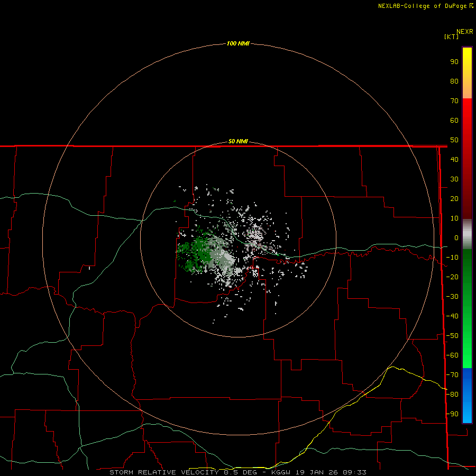Click the NEXR label above the color scale
The width and height of the screenshot is (476, 476).
[x=465, y=32]
